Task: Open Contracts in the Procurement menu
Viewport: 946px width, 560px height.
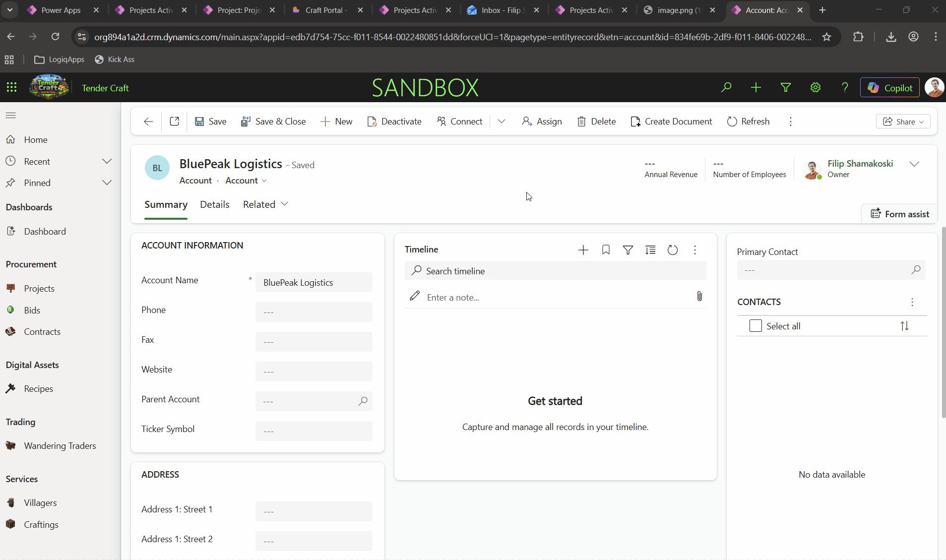Action: tap(42, 332)
